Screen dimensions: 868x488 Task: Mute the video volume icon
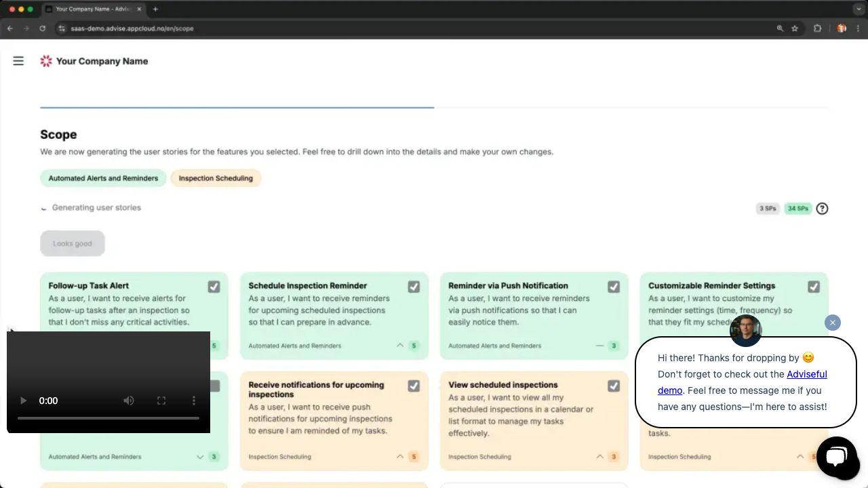coord(129,401)
